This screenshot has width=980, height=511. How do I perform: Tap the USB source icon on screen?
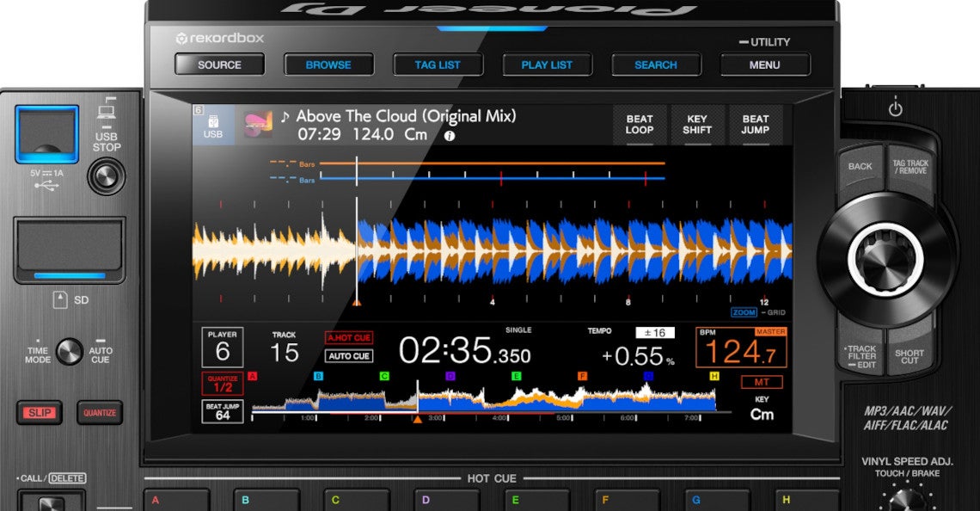click(212, 125)
